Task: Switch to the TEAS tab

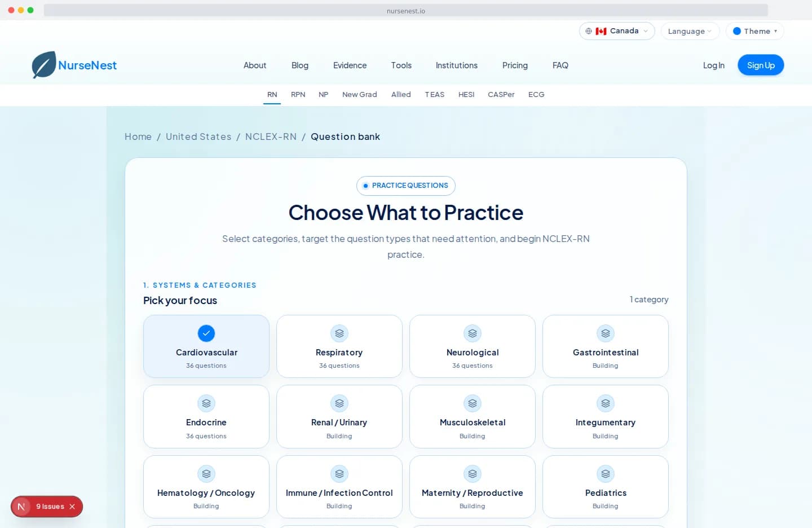Action: pyautogui.click(x=435, y=95)
